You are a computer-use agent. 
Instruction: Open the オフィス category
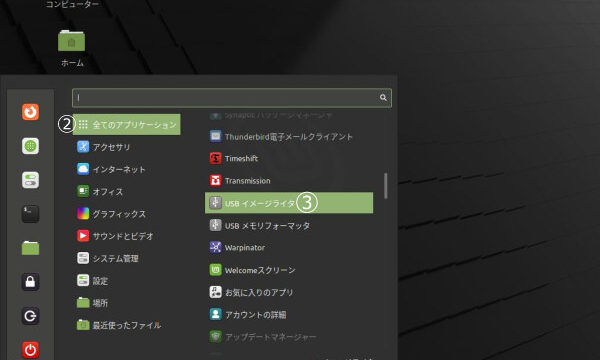[x=127, y=191]
